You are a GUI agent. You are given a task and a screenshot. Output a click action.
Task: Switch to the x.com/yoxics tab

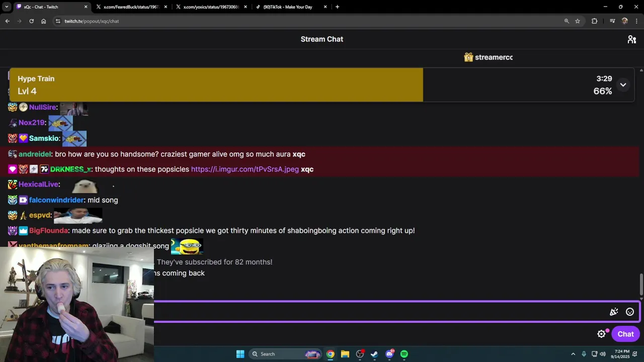click(x=210, y=7)
